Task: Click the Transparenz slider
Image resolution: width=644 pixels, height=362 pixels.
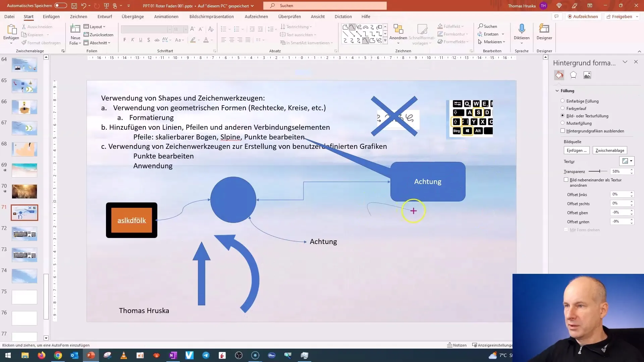Action: [x=599, y=171]
